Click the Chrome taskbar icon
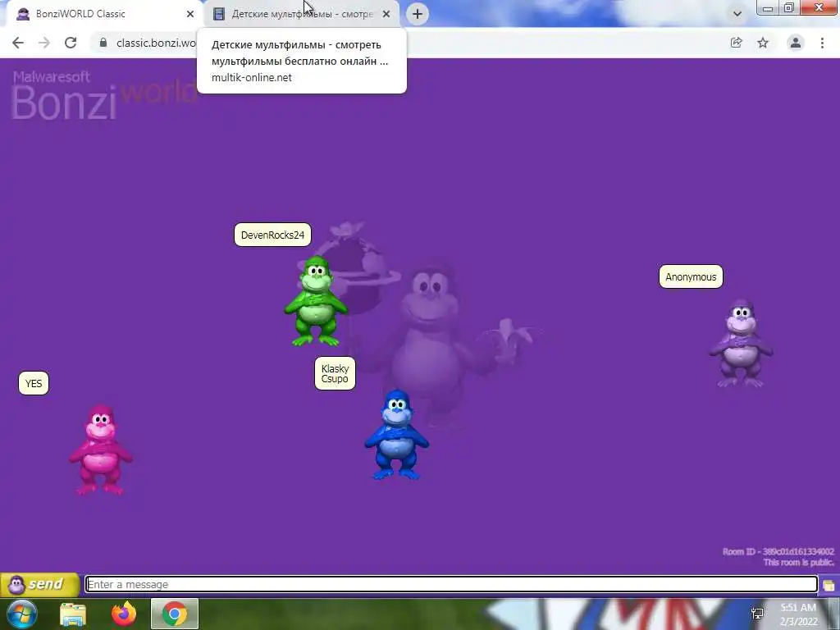 (175, 614)
